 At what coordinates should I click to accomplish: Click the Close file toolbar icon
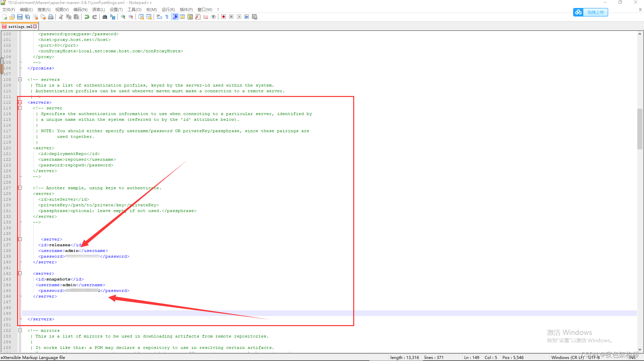pyautogui.click(x=35, y=17)
